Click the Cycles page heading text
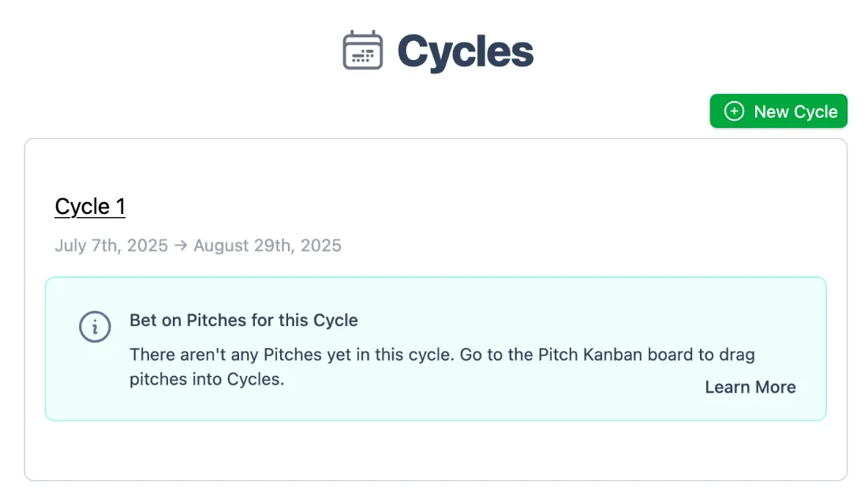The image size is (868, 499). (466, 52)
